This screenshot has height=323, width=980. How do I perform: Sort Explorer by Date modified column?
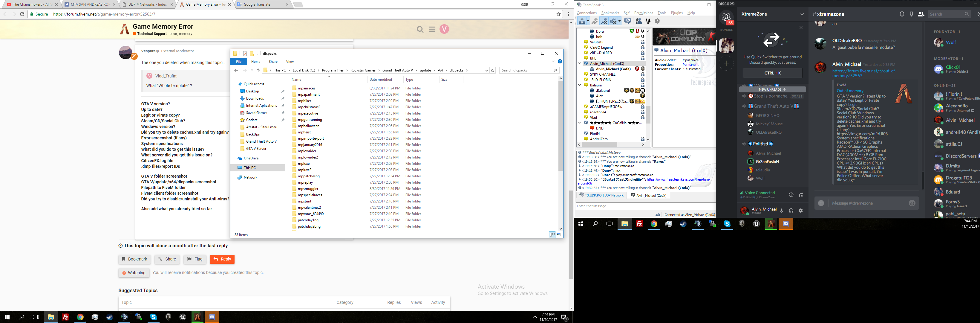point(381,80)
